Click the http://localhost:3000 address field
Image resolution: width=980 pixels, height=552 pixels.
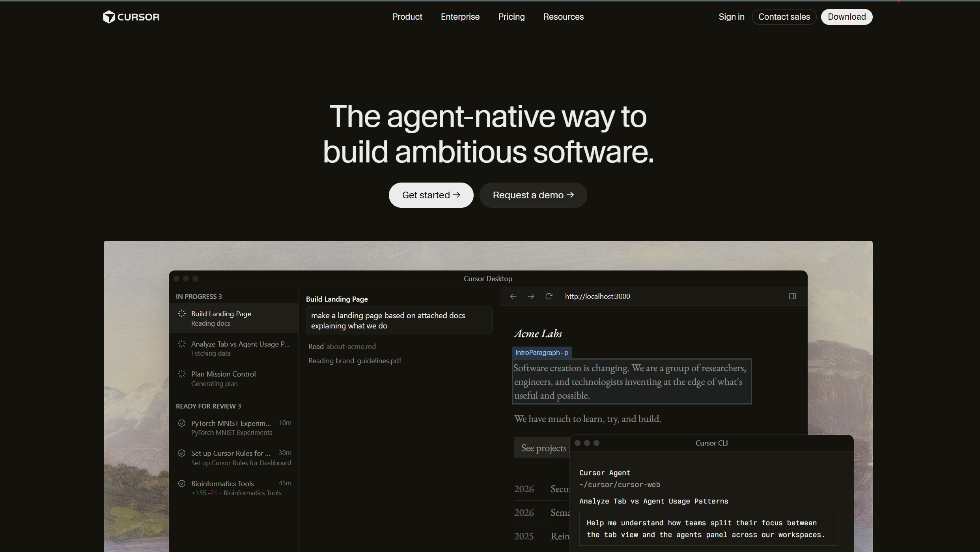597,297
